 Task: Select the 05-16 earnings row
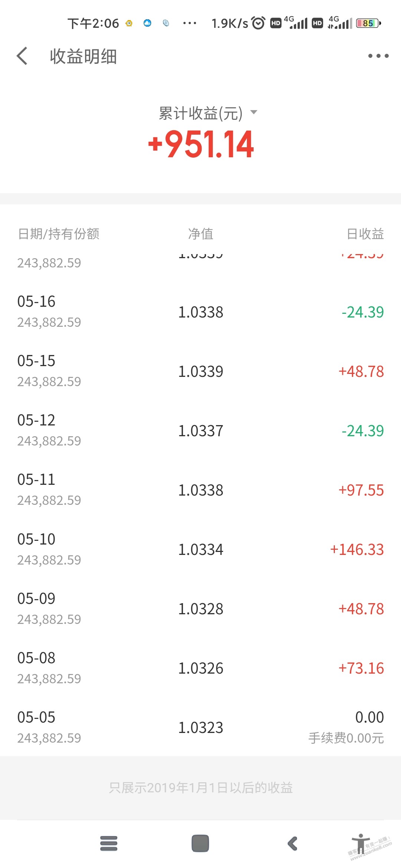(x=200, y=312)
